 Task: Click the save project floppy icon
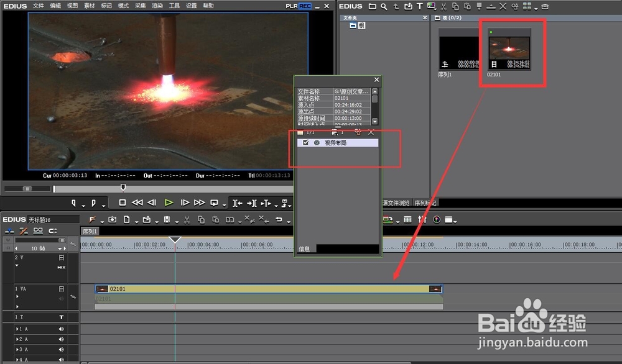pos(167,219)
